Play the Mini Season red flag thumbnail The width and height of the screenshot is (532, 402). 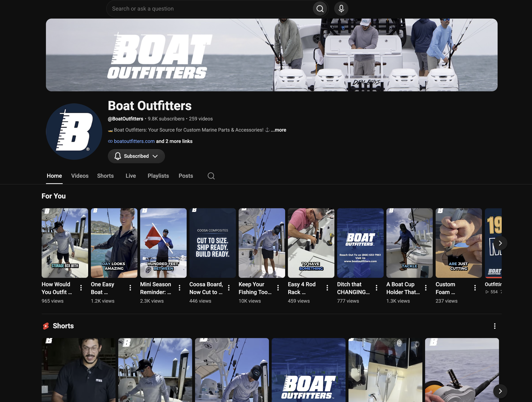click(x=163, y=243)
